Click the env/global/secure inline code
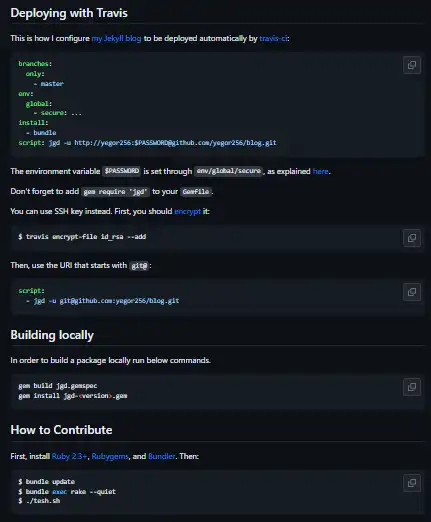The image size is (431, 522). coord(228,171)
